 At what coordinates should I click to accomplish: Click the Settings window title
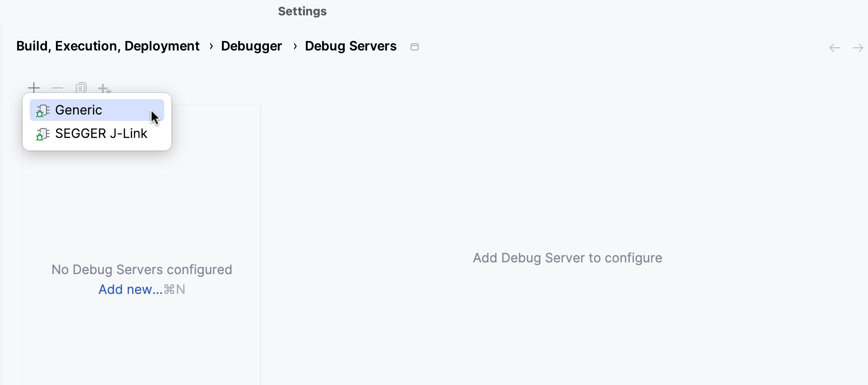(x=302, y=11)
